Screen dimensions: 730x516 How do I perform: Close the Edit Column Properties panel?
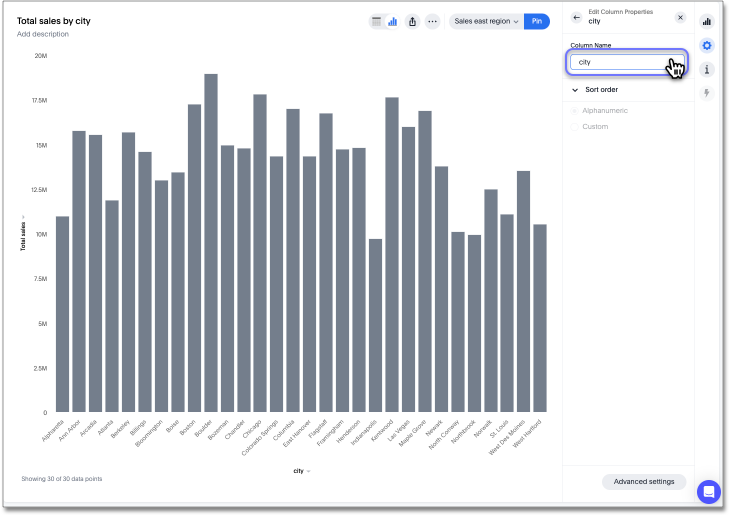[680, 17]
